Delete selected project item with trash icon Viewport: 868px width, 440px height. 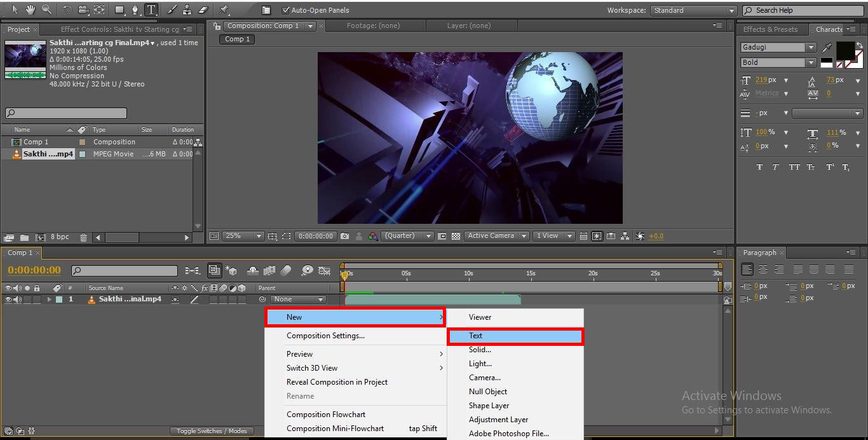point(83,237)
